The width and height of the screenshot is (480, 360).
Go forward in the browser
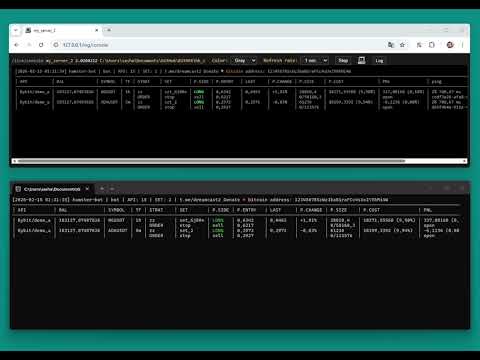pos(29,45)
